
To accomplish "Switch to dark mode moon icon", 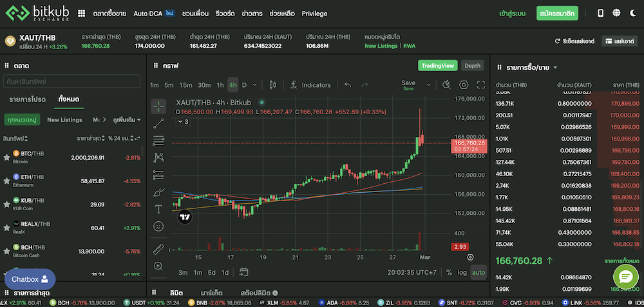I will (616, 13).
